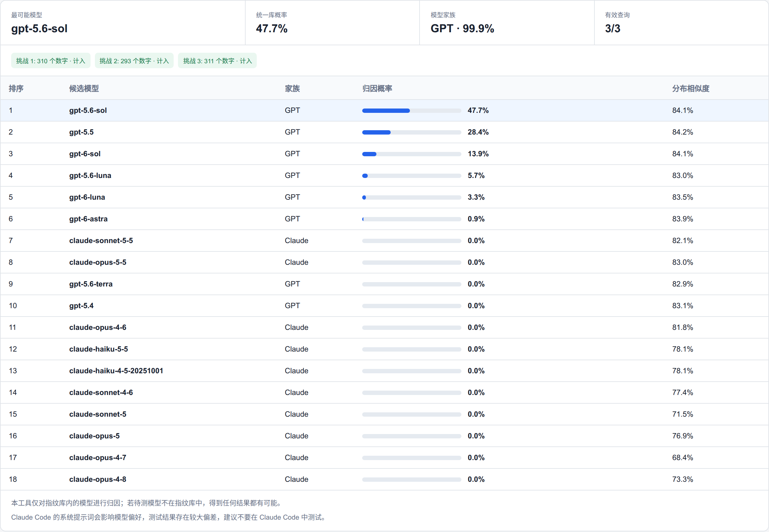Click the 候选模型 column header
Image resolution: width=769 pixels, height=532 pixels.
point(84,88)
